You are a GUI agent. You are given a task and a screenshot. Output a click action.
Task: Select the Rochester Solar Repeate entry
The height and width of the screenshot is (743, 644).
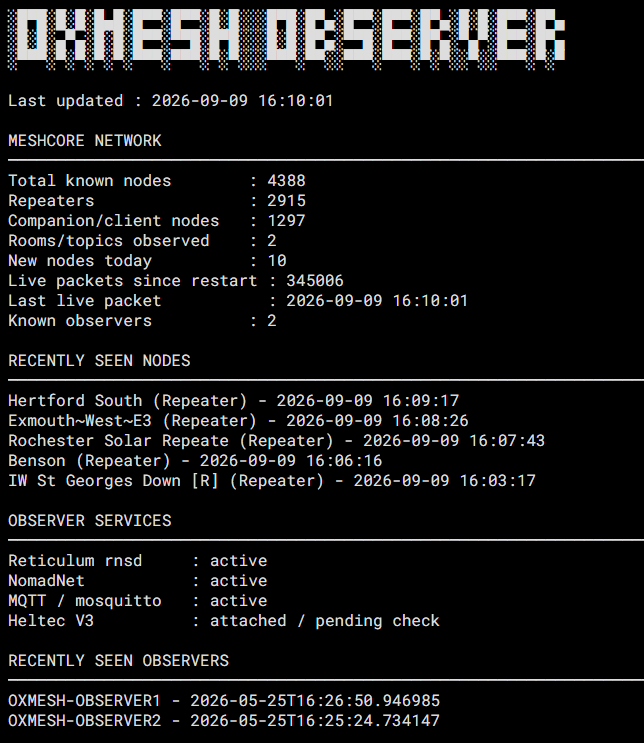point(277,441)
